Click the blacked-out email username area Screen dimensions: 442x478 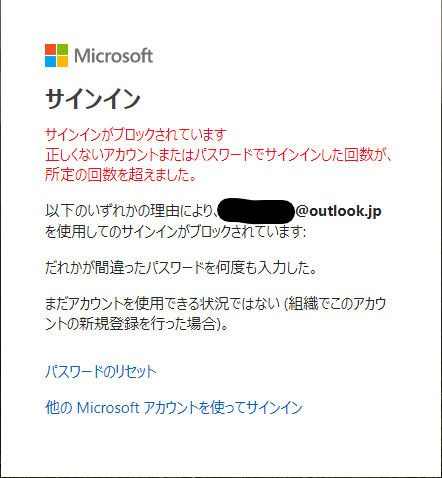(255, 211)
